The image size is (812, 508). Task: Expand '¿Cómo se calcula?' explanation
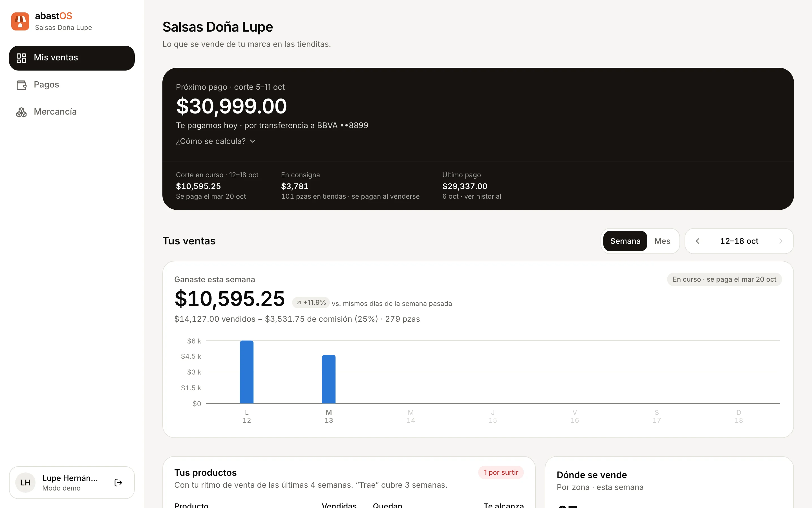[x=216, y=141]
